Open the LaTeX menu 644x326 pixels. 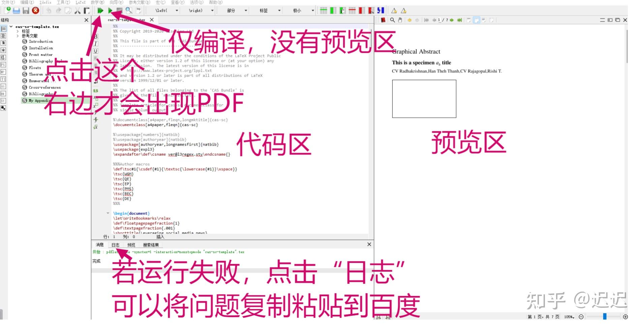point(81,2)
